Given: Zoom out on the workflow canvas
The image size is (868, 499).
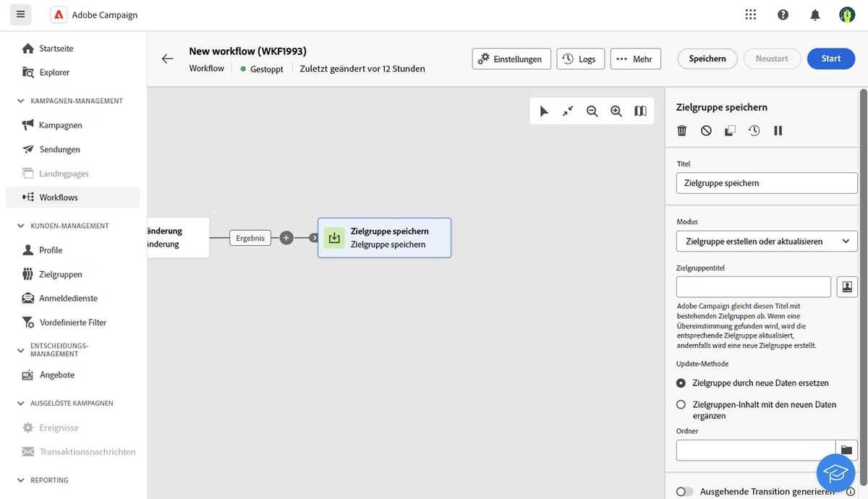Looking at the screenshot, I should pyautogui.click(x=592, y=111).
